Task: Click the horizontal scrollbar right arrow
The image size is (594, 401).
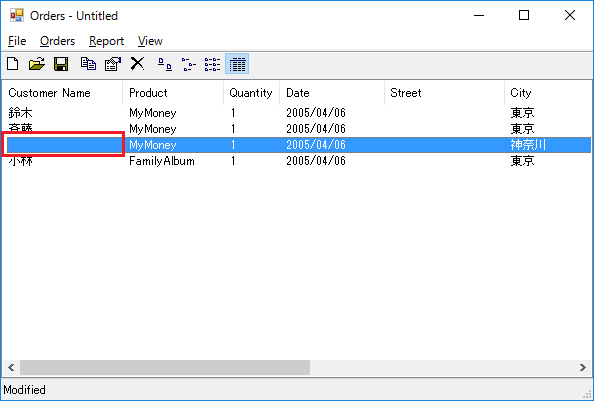Action: [583, 367]
